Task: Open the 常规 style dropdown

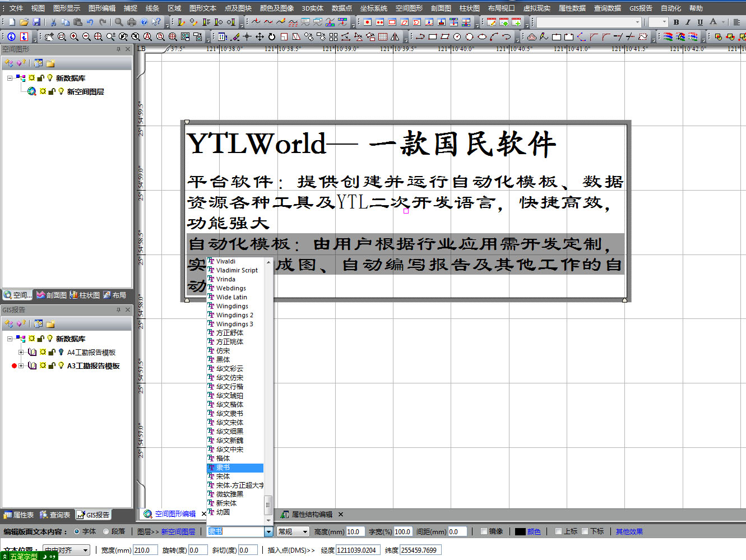Action: [294, 531]
